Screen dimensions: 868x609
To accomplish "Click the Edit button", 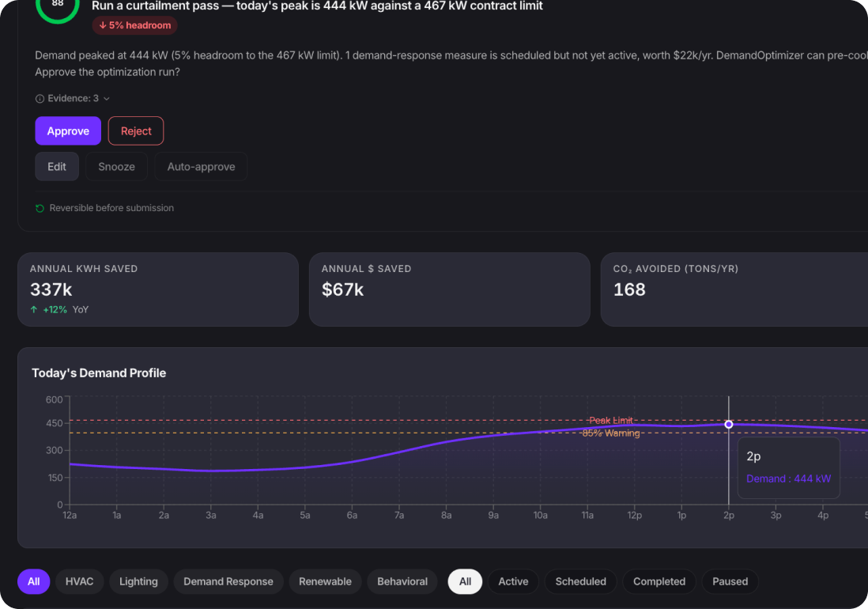I will 56,167.
